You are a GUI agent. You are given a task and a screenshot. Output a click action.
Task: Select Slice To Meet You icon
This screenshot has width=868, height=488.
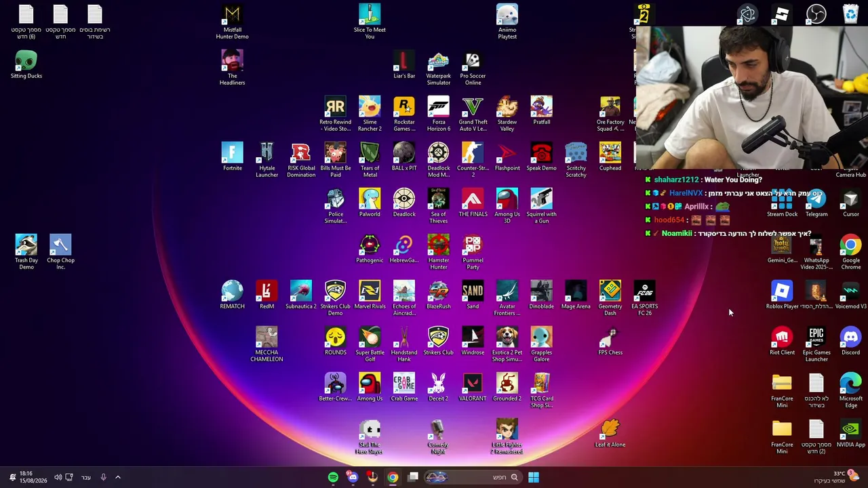(x=370, y=22)
